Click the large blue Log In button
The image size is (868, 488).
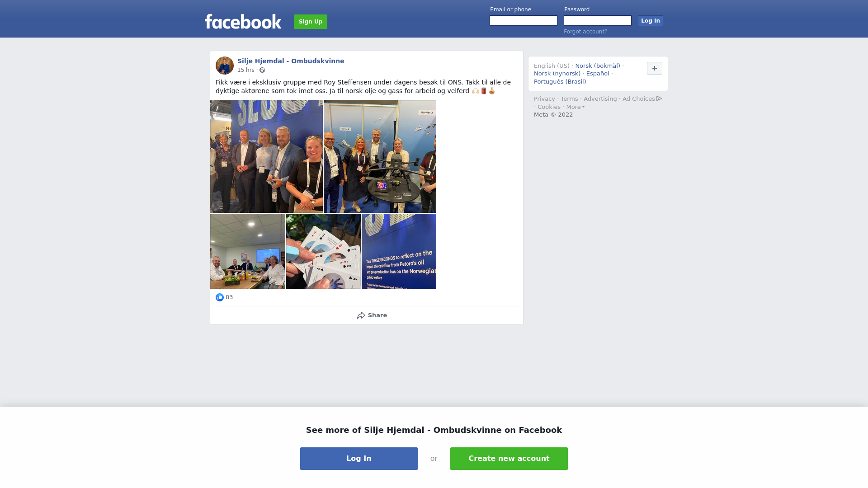(359, 459)
